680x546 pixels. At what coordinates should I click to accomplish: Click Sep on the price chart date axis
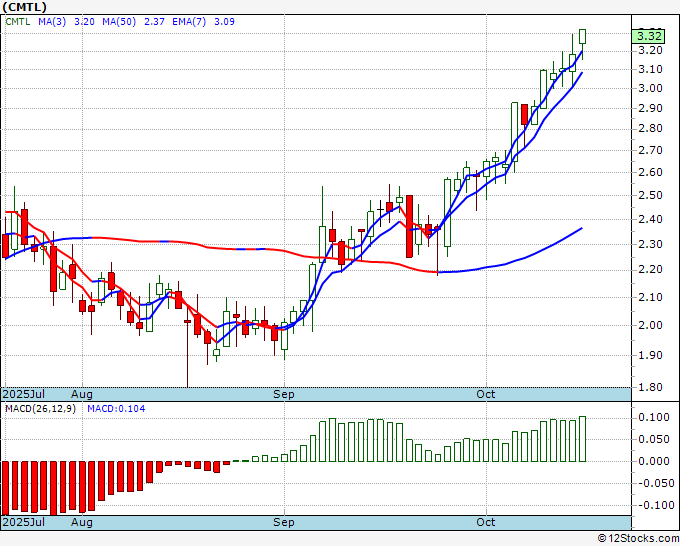(x=284, y=394)
